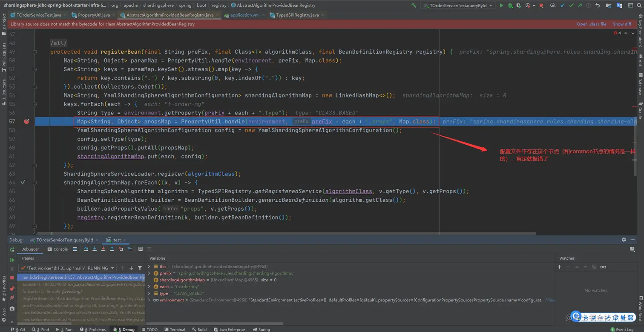Click the 'Show diff' link
Screen dimensions: 644x332
(x=622, y=24)
